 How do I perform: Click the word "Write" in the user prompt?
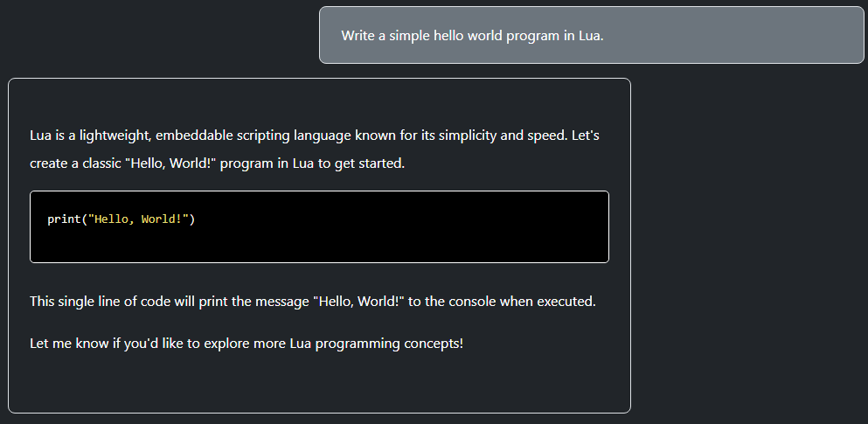[358, 36]
